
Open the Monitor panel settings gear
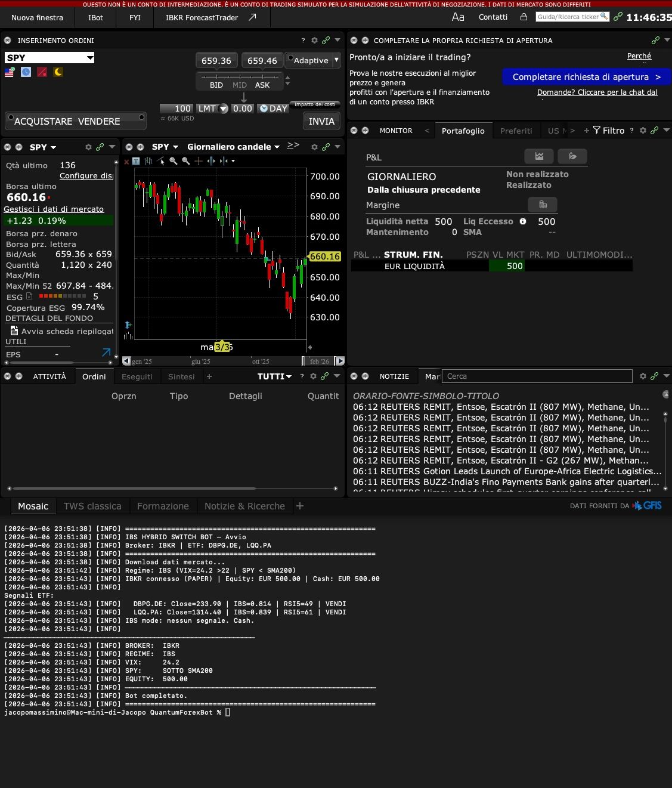click(x=643, y=131)
